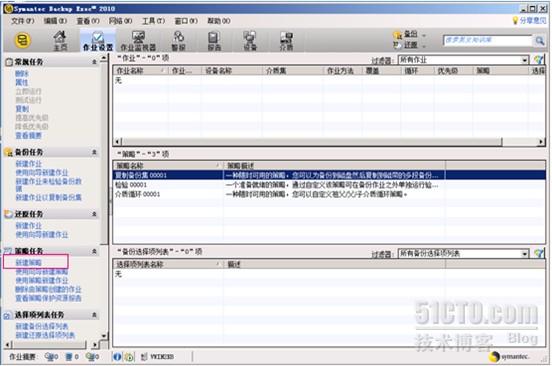Click the knowledge base search input field
The width and height of the screenshot is (552, 366).
(488, 40)
